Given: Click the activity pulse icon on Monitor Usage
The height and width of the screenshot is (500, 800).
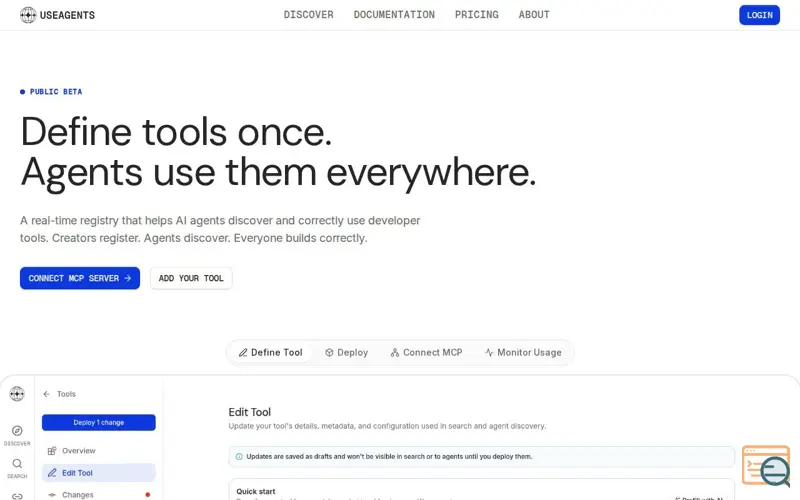Looking at the screenshot, I should click(489, 353).
